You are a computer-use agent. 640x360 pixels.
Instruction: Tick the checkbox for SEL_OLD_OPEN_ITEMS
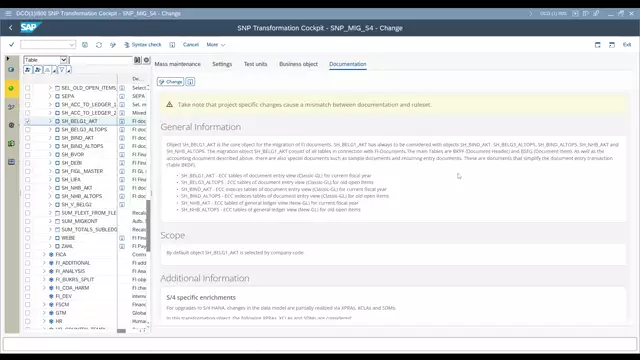[x=27, y=88]
